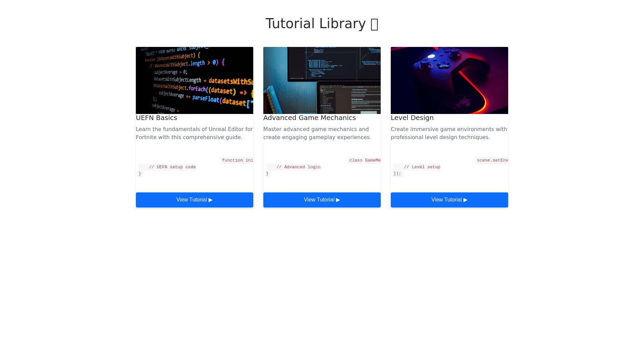
Task: Click the UEFN Basics description text
Action: tap(194, 133)
